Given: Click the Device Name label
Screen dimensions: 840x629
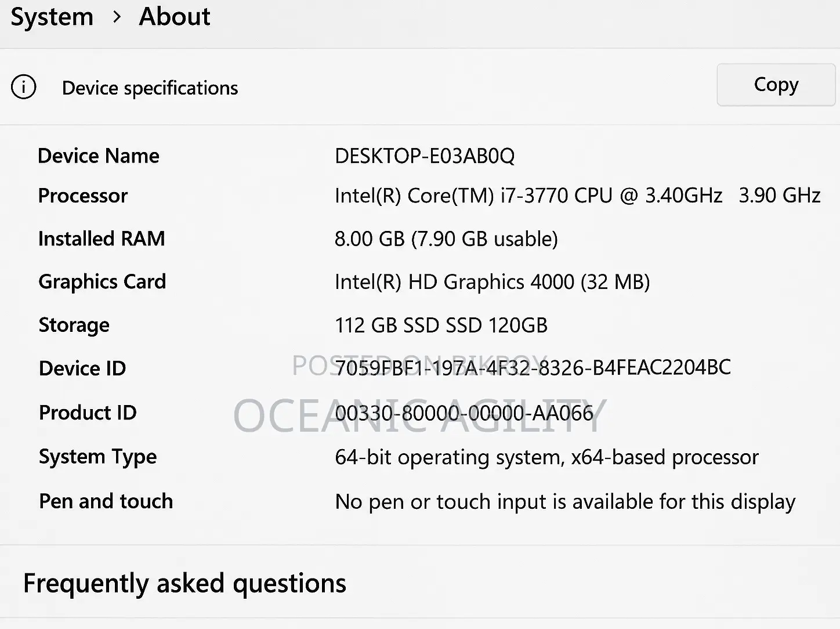Looking at the screenshot, I should click(99, 156).
